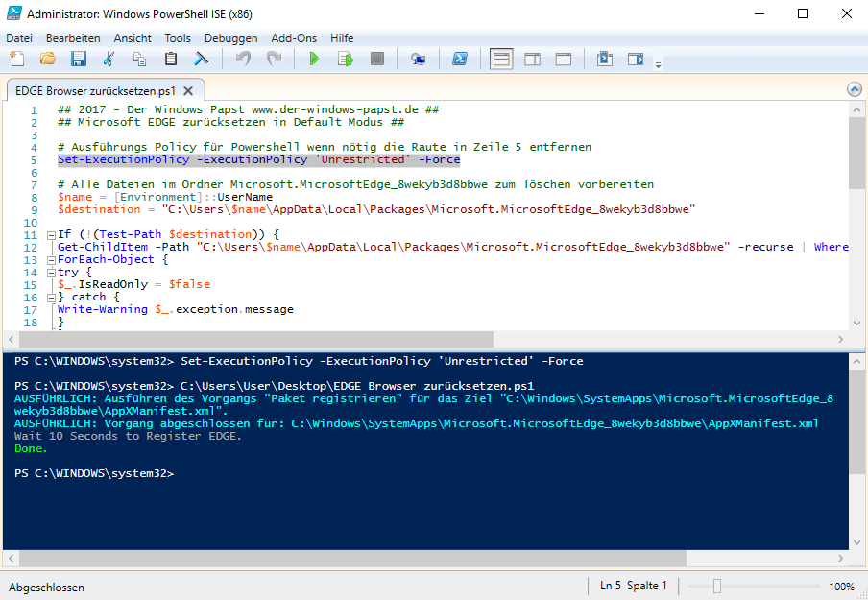The height and width of the screenshot is (600, 868).
Task: Collapse the If block at line 11
Action: coord(50,234)
